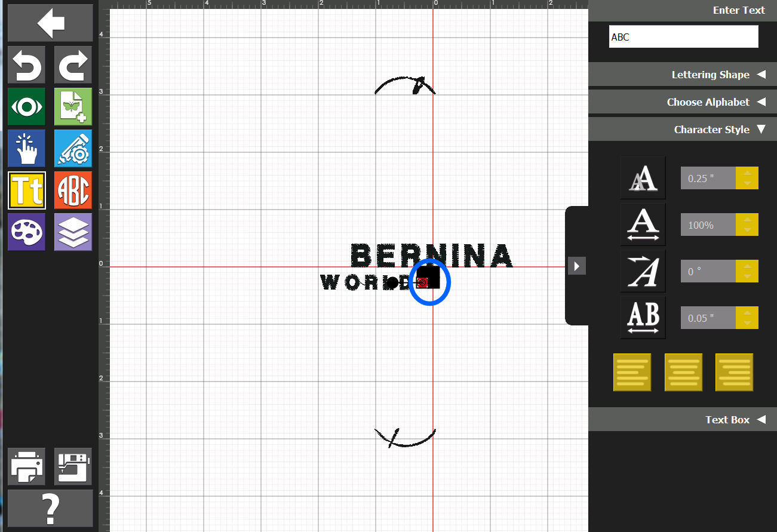Increase the slant angle stepper
The image size is (777, 532).
[747, 266]
